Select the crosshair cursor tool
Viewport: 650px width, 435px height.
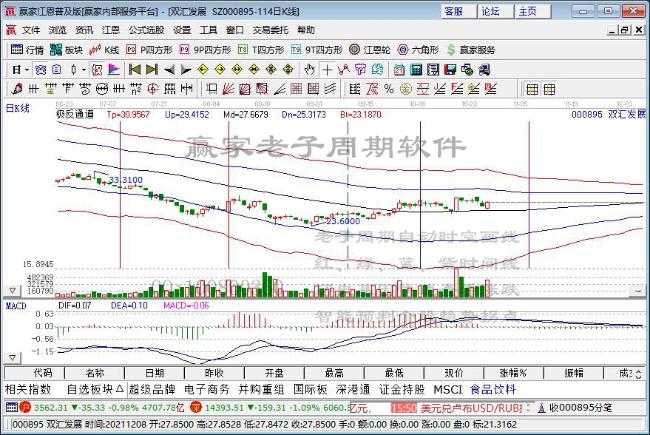point(327,70)
